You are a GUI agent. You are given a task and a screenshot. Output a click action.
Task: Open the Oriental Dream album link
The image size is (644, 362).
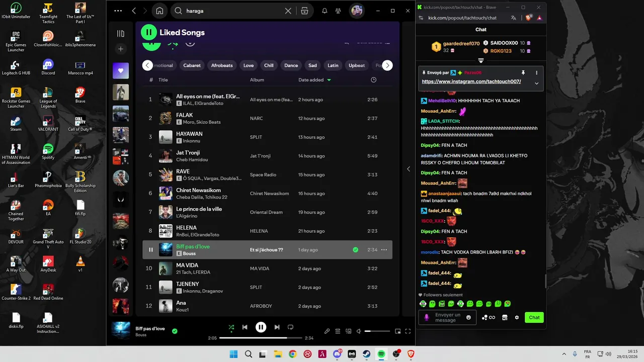click(266, 212)
